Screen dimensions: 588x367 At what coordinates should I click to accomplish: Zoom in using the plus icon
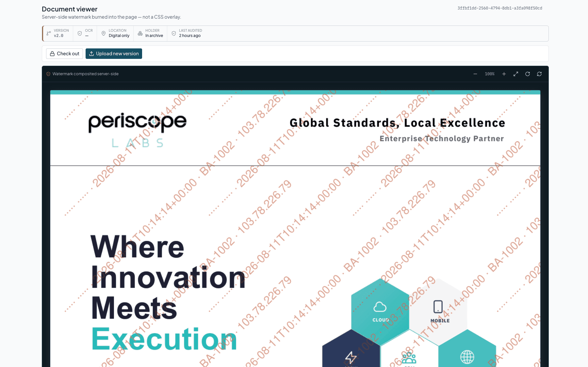(x=504, y=74)
